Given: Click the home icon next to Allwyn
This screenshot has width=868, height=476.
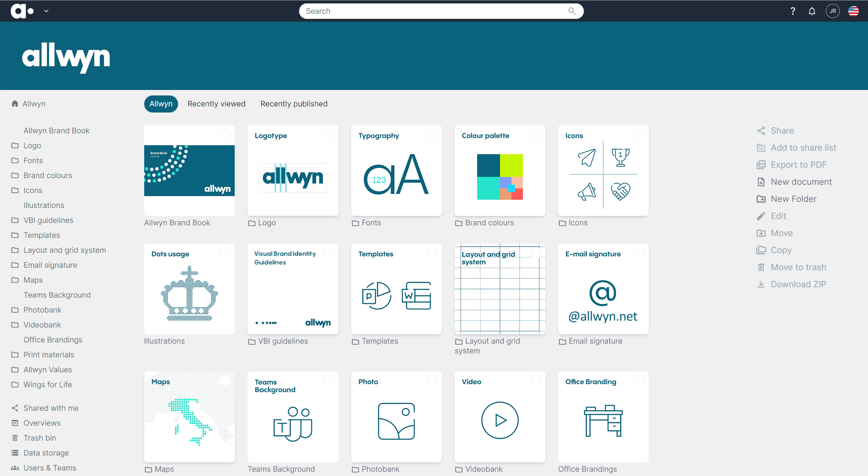Looking at the screenshot, I should pos(15,103).
